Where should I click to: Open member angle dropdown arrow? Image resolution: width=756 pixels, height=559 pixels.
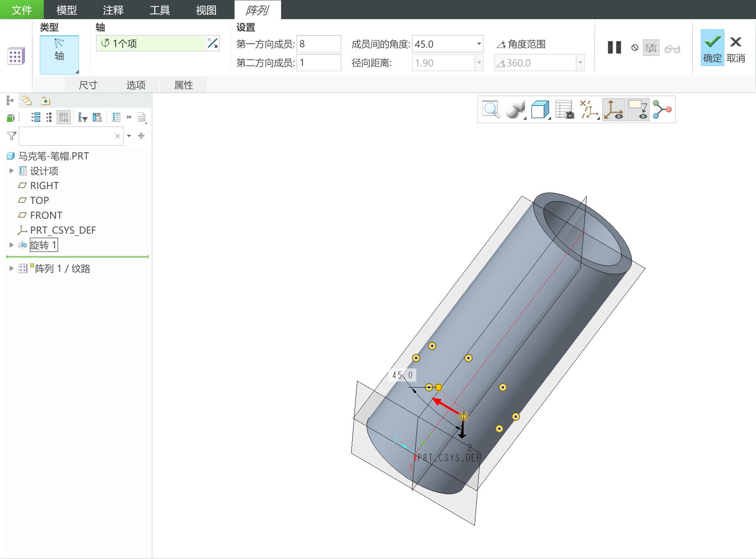(x=479, y=44)
